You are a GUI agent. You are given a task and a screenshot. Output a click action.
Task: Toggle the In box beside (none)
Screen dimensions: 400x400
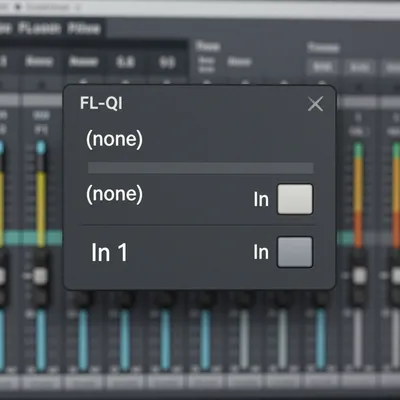click(x=295, y=199)
